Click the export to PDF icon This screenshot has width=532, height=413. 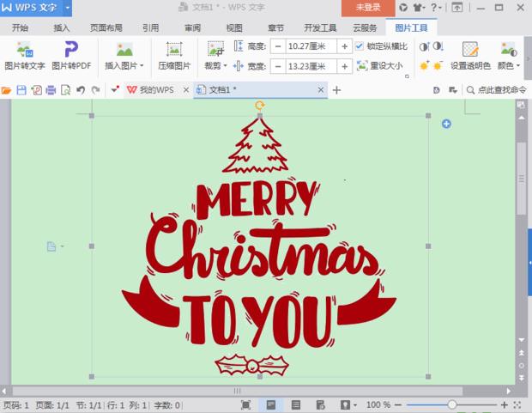pyautogui.click(x=36, y=90)
